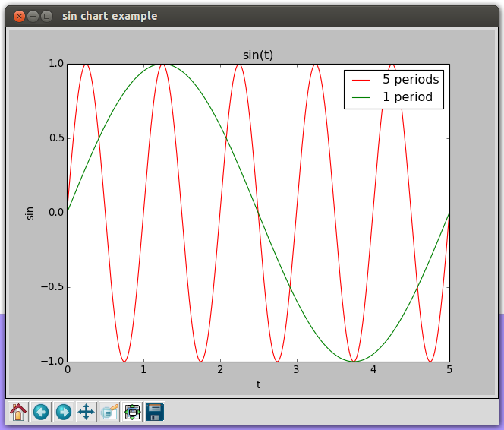Screen dimensions: 504x430
Task: Maximize the sin chart example window
Action: point(46,16)
